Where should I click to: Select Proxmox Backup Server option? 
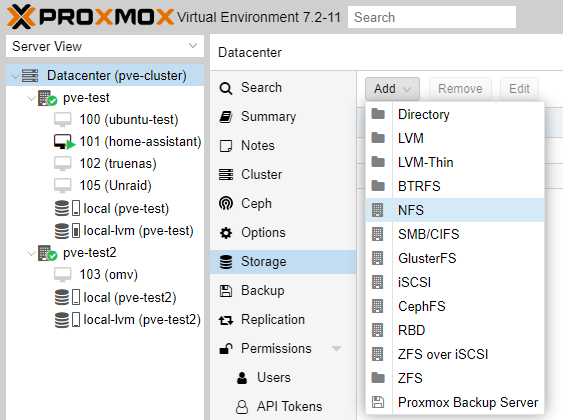click(455, 402)
